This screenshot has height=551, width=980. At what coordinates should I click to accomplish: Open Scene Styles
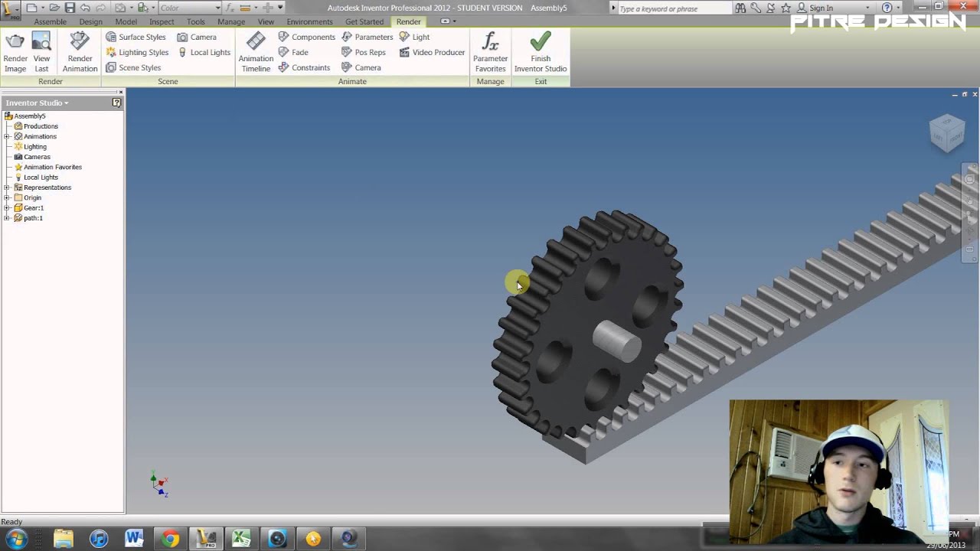[x=133, y=67]
